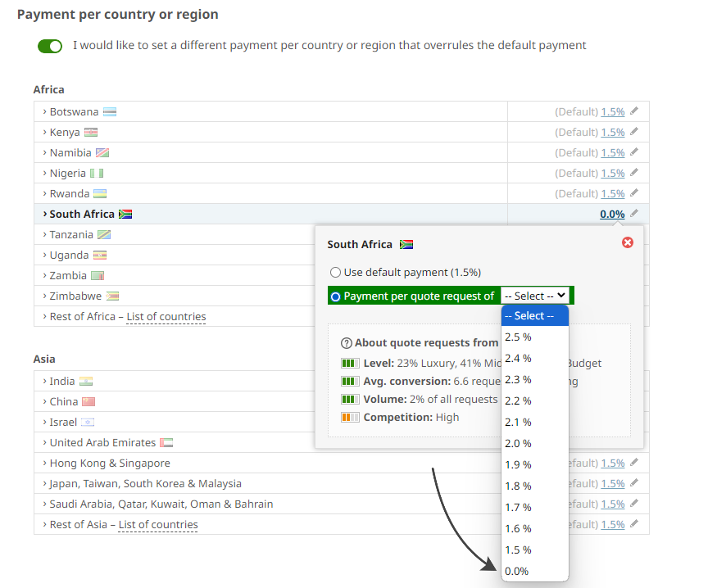
Task: Click the India flag icon
Action: pos(86,381)
